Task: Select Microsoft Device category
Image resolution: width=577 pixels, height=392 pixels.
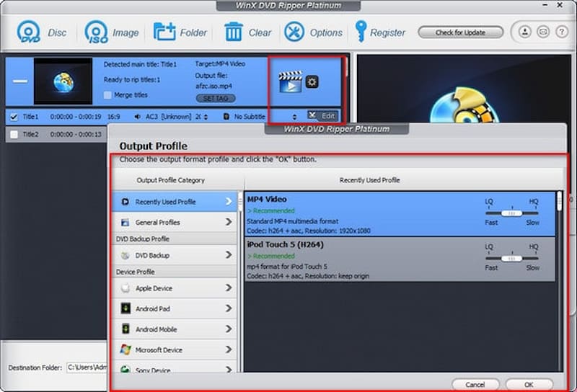Action: click(175, 349)
